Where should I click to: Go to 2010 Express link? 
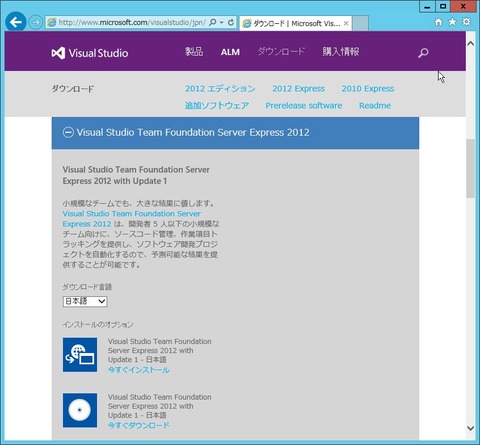point(368,89)
